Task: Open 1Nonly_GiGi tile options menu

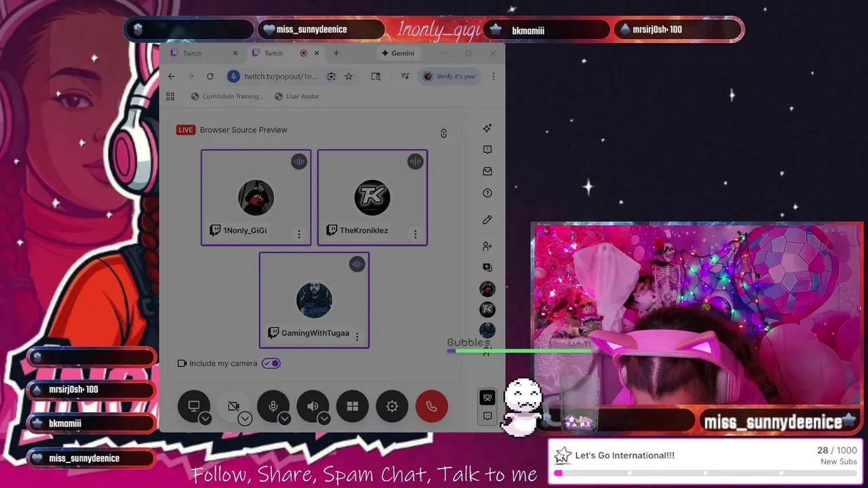Action: (x=299, y=234)
